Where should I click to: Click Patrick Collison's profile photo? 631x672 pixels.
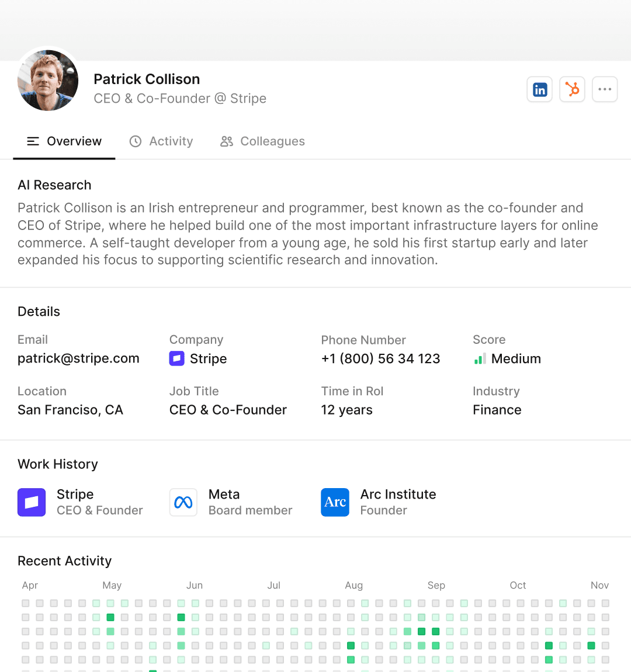point(48,80)
